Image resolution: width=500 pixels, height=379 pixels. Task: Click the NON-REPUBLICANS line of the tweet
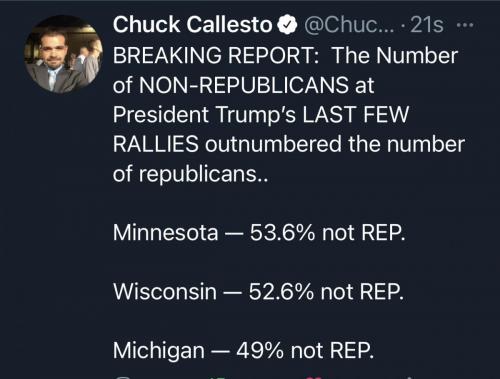point(244,85)
